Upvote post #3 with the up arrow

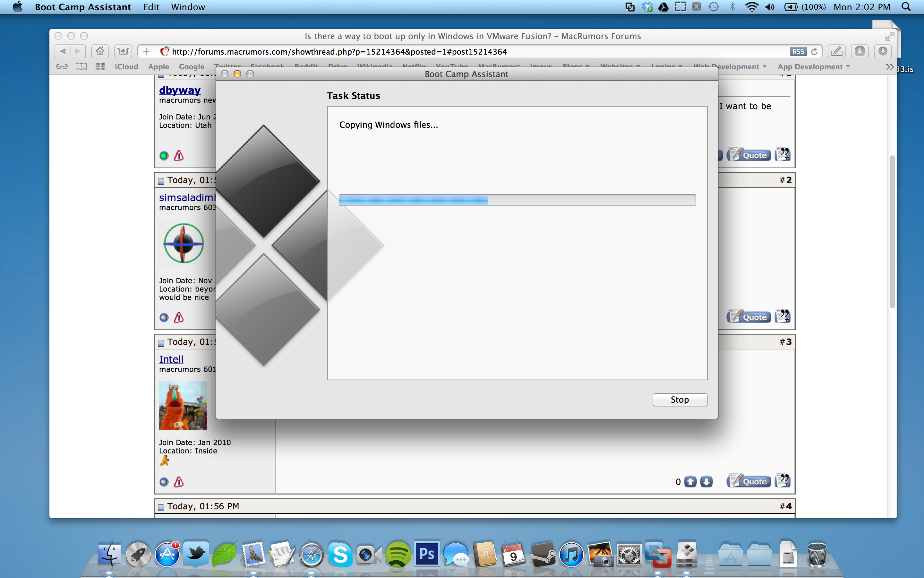click(x=690, y=482)
